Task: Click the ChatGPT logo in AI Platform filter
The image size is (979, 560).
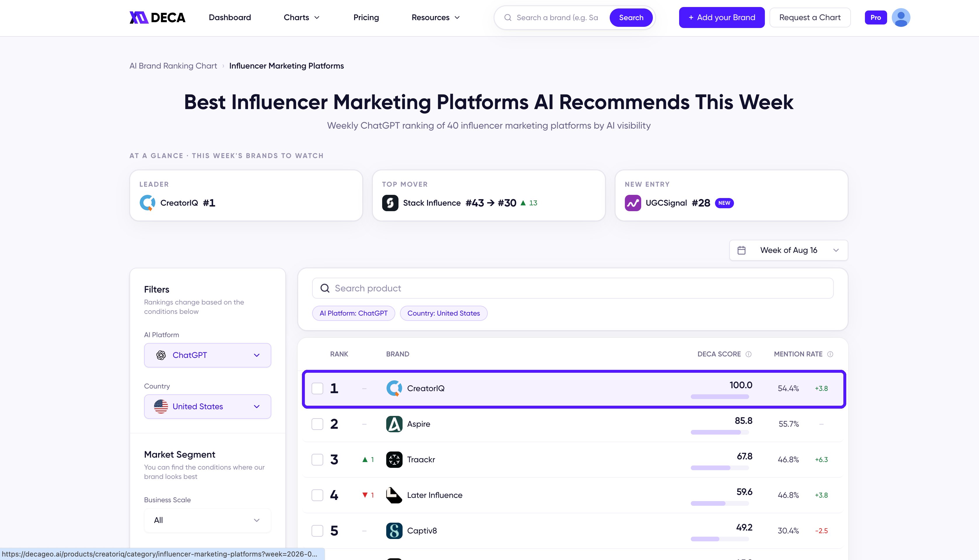Action: pyautogui.click(x=161, y=355)
